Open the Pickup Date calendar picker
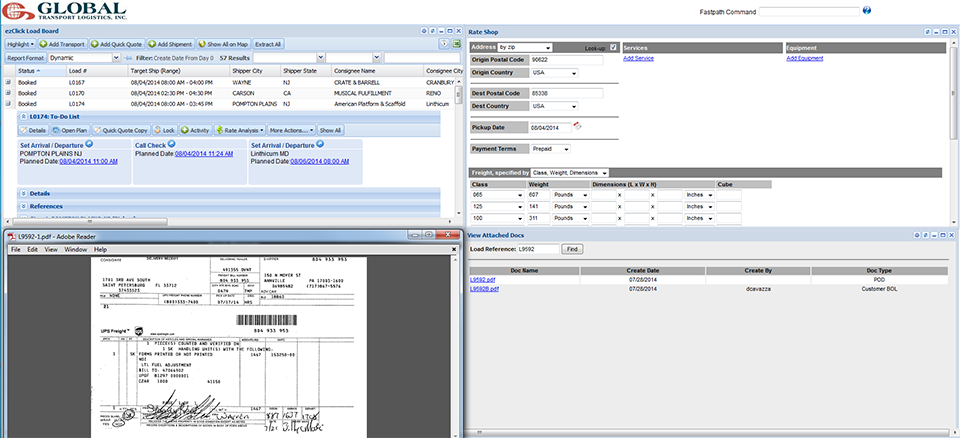Viewport: 960px width, 438px height. pos(577,127)
